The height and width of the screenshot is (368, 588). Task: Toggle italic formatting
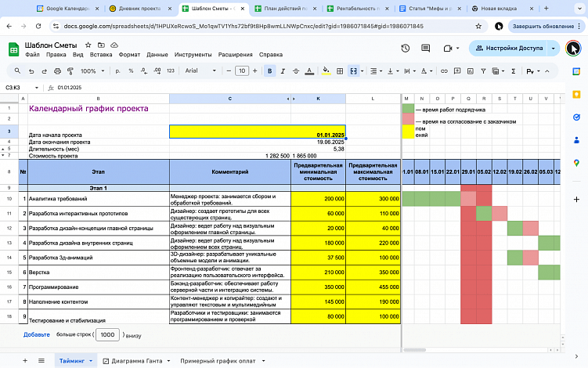[x=283, y=71]
